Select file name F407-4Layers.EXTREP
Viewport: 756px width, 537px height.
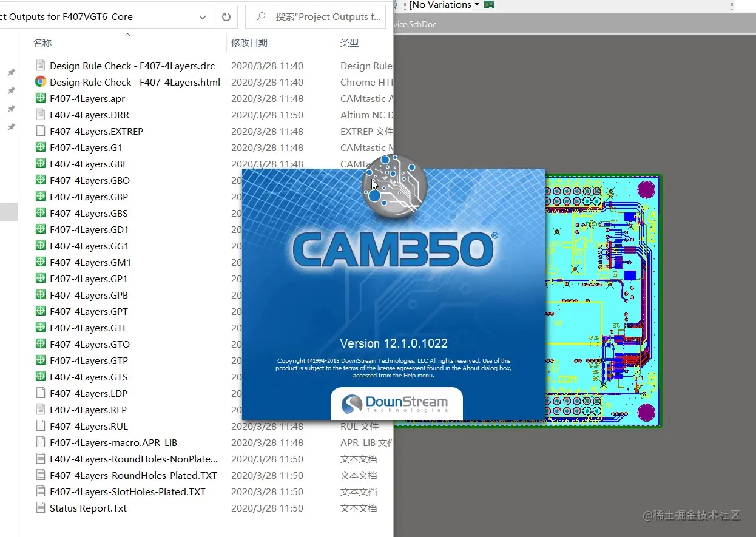(96, 131)
